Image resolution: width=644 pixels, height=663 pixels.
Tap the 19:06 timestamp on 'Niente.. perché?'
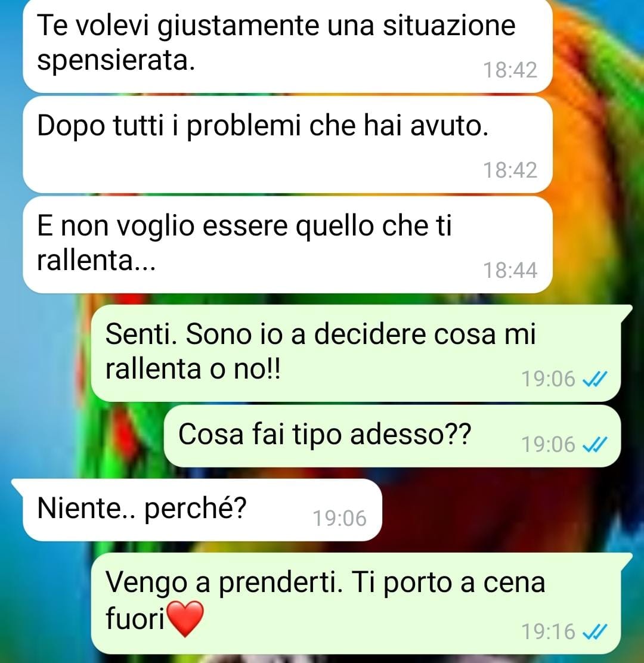pos(339,518)
